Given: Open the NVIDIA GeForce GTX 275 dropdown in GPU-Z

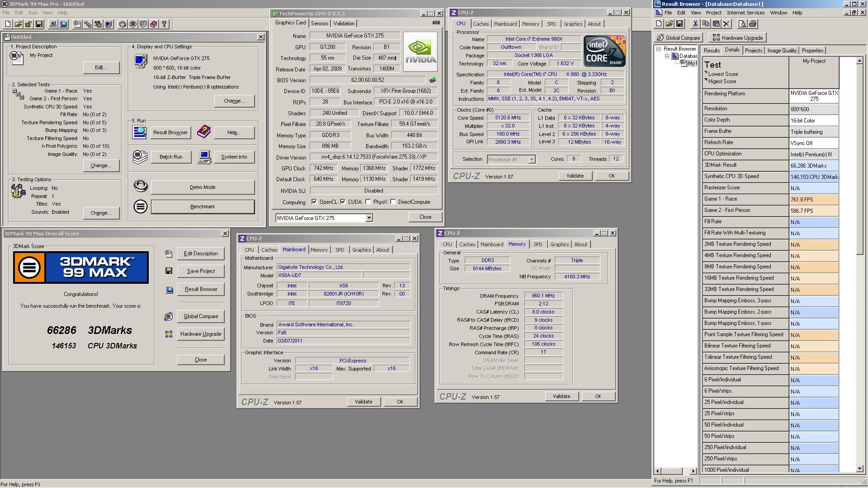Looking at the screenshot, I should pyautogui.click(x=369, y=218).
